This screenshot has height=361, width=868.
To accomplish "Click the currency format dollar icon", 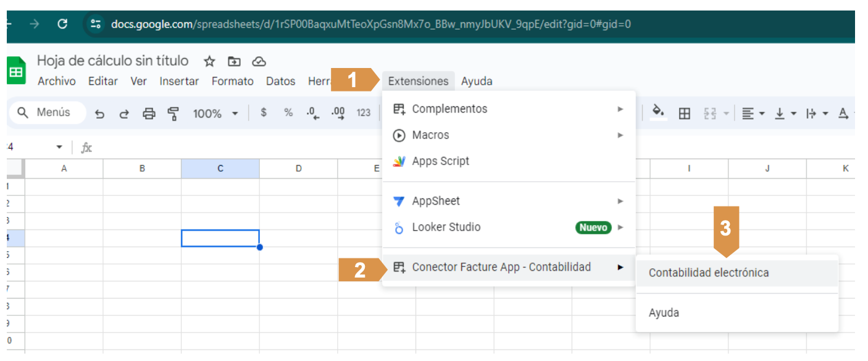I will 264,113.
